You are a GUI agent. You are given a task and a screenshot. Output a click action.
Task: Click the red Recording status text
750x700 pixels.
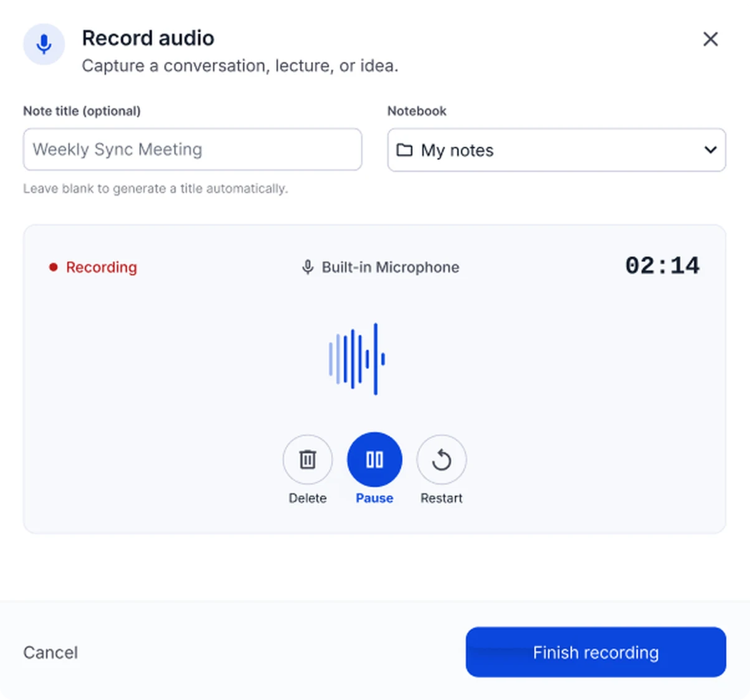[102, 267]
